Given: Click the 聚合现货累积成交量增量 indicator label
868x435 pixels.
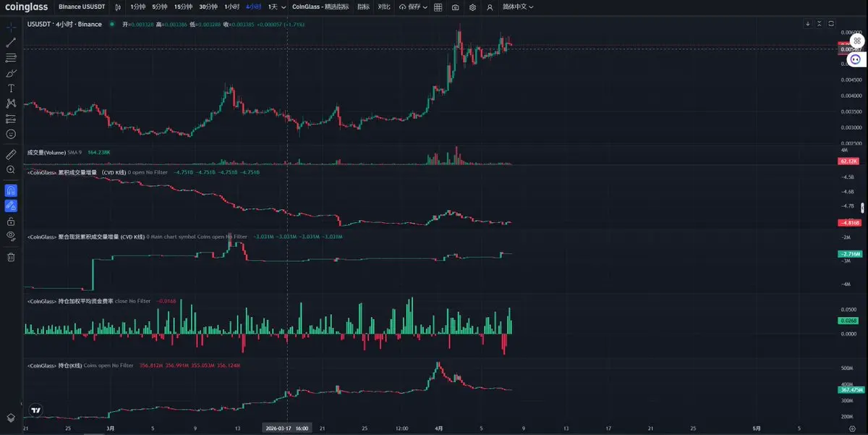Looking at the screenshot, I should 85,237.
